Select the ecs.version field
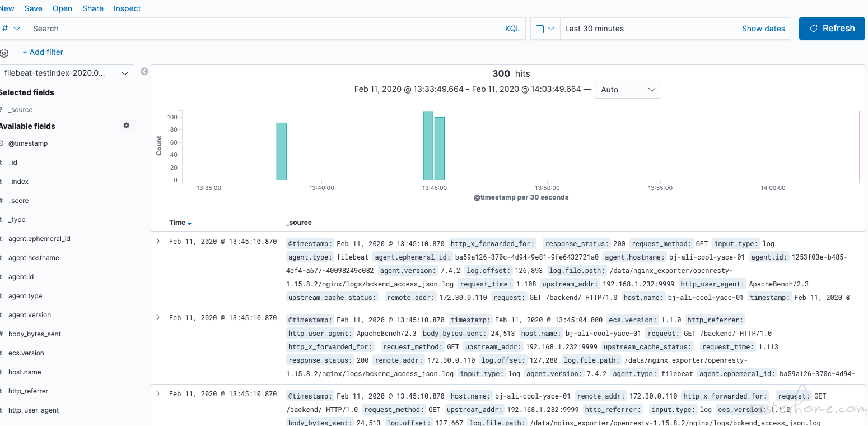The image size is (868, 426). (x=26, y=353)
